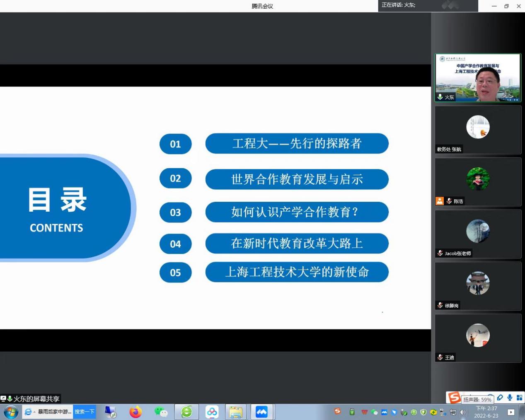Expand the hidden tray icons arrow
Viewport: 525px width, 420px height.
coord(511,412)
